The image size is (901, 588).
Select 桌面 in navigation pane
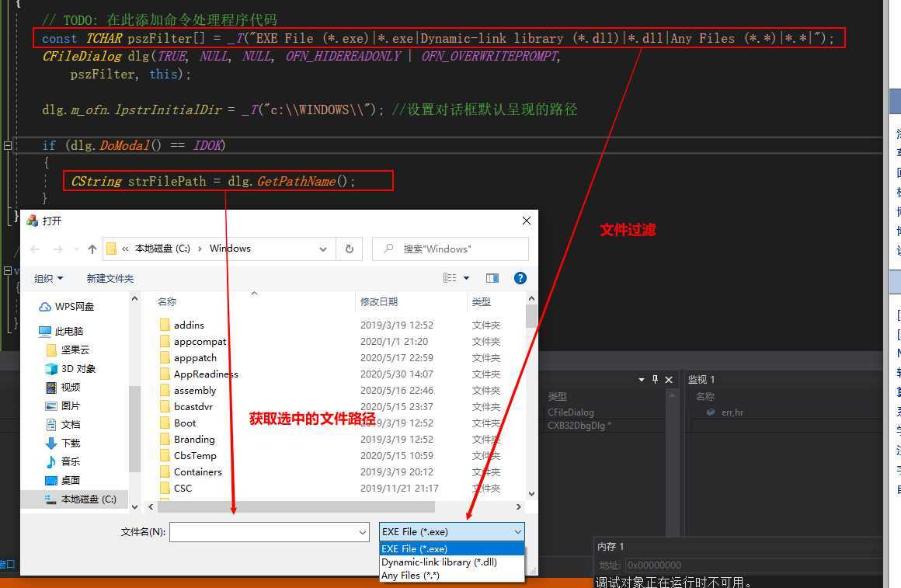(63, 480)
